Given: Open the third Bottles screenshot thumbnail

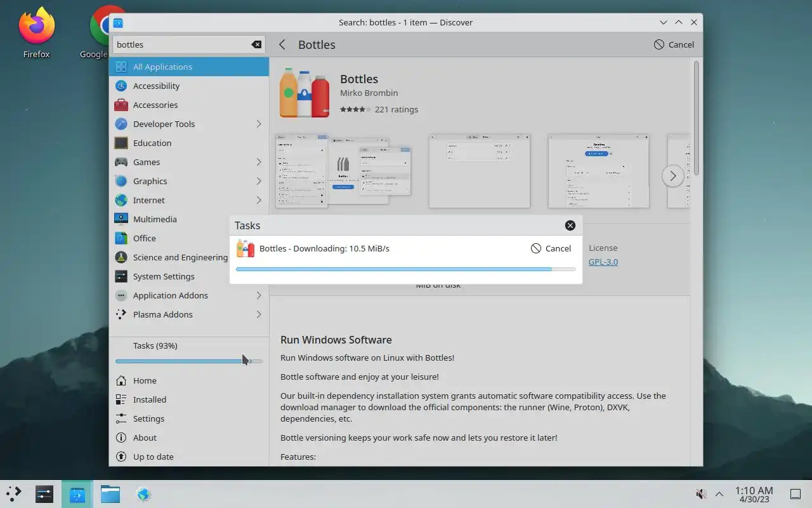Looking at the screenshot, I should click(x=599, y=171).
